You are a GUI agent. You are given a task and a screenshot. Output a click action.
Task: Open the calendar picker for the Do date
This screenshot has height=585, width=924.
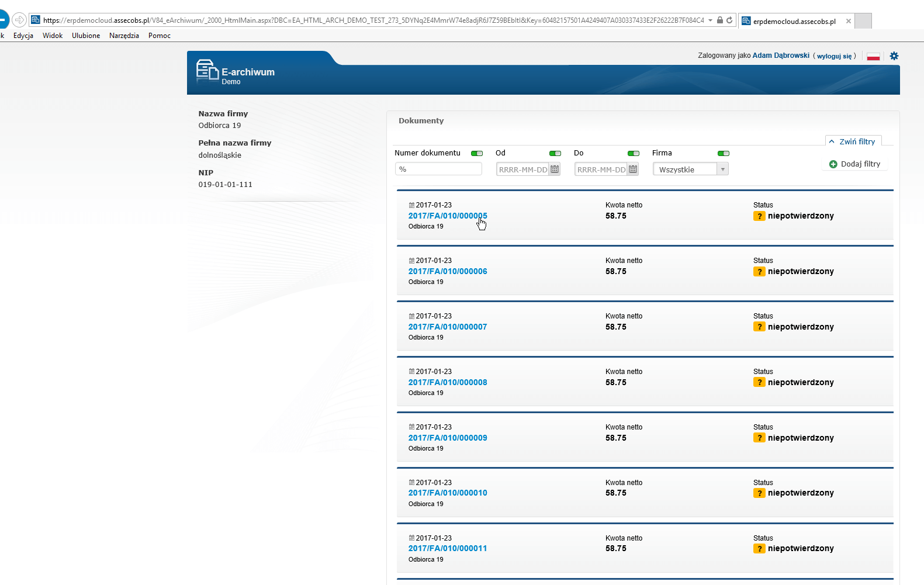point(633,169)
